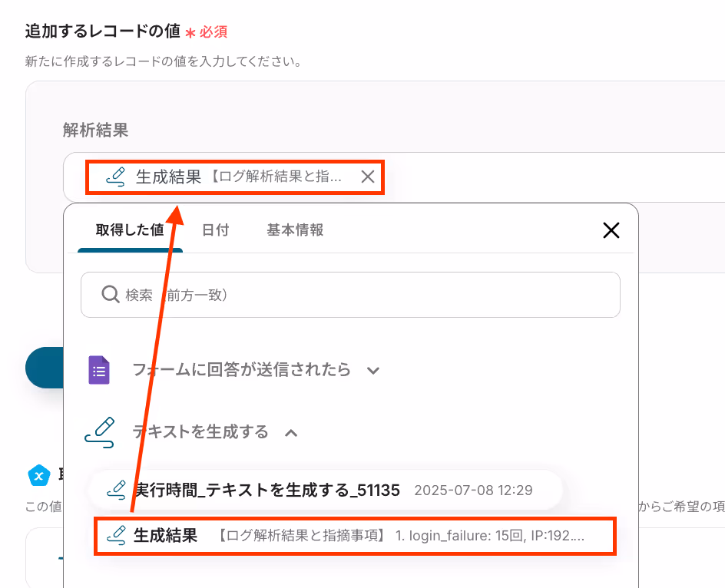This screenshot has width=725, height=588.
Task: Select the テキストを生成する section heading
Action: click(x=200, y=431)
